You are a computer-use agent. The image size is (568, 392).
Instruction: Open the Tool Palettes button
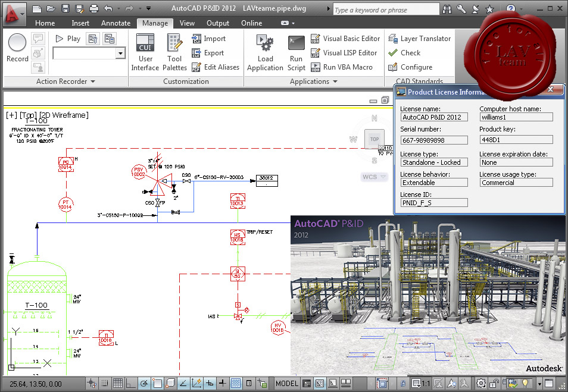[174, 52]
